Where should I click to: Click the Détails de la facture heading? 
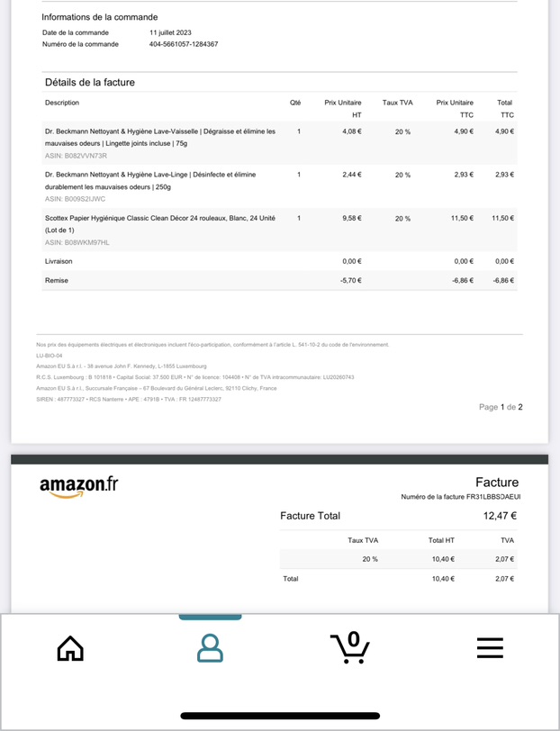click(x=90, y=83)
